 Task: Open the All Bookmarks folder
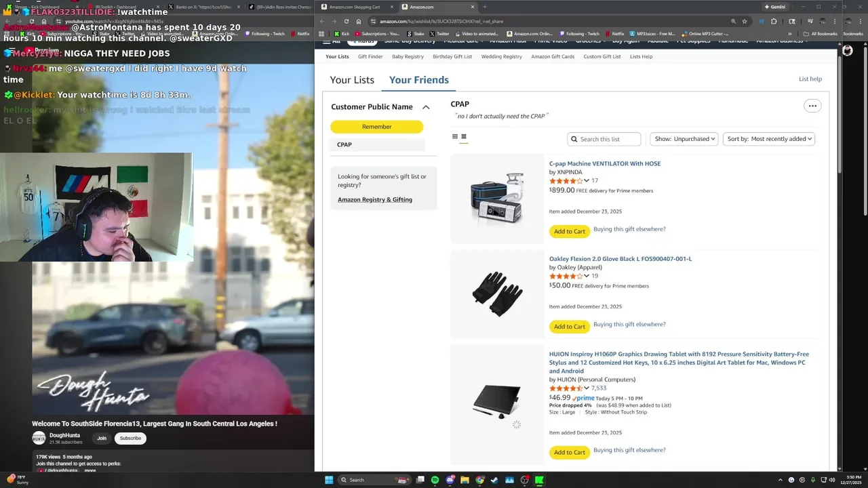point(820,33)
